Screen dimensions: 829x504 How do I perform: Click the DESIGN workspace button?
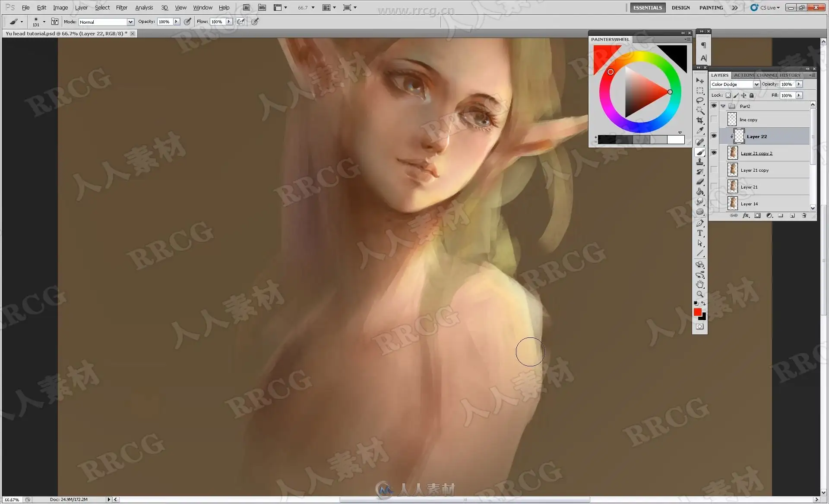point(680,8)
